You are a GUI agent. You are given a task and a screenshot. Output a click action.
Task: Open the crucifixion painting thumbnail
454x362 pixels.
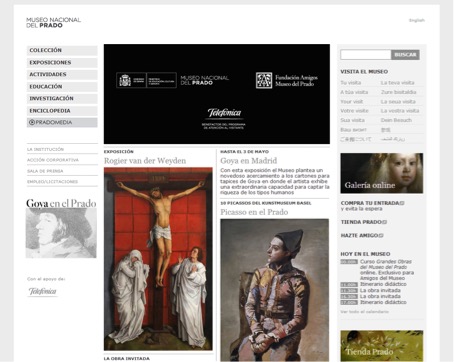point(158,259)
